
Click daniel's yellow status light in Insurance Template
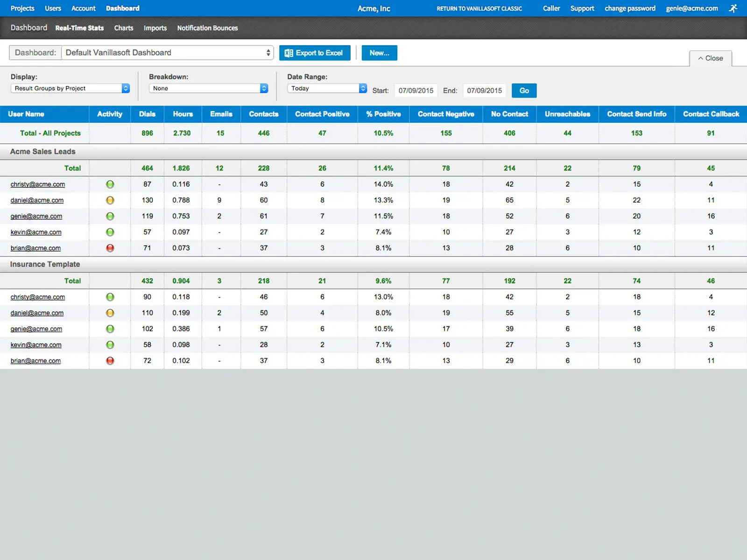click(x=110, y=313)
